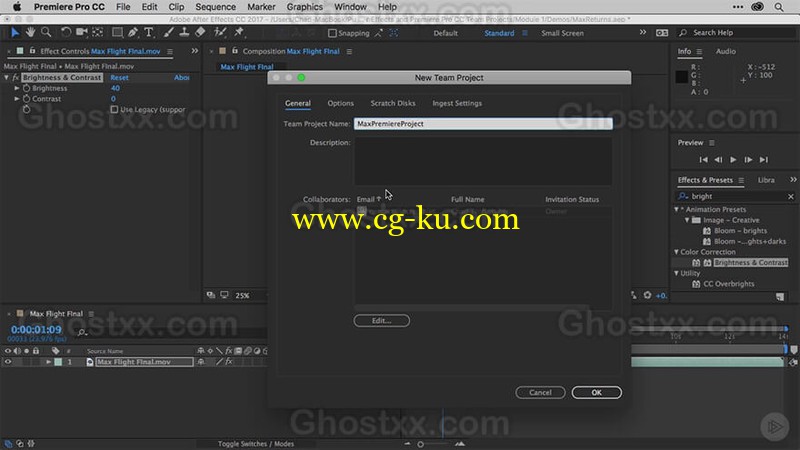Image resolution: width=800 pixels, height=450 pixels.
Task: Select the Roto Brush tool
Action: 220,33
